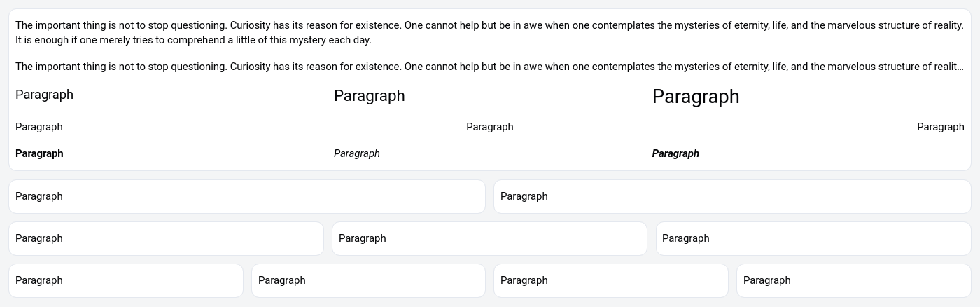980x307 pixels.
Task: Select the right card in the two-column row
Action: pyautogui.click(x=731, y=196)
